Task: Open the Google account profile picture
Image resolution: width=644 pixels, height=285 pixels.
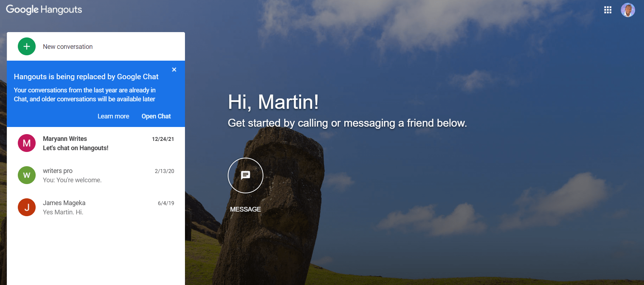Action: click(x=628, y=10)
